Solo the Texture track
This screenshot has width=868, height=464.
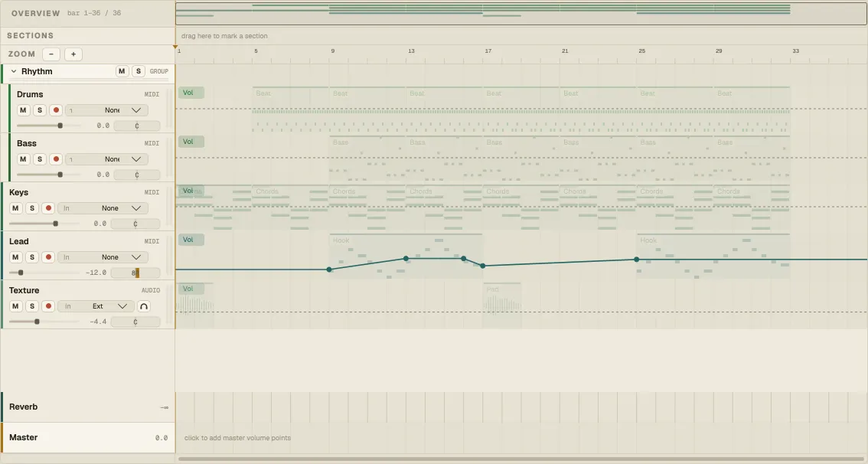click(x=31, y=306)
